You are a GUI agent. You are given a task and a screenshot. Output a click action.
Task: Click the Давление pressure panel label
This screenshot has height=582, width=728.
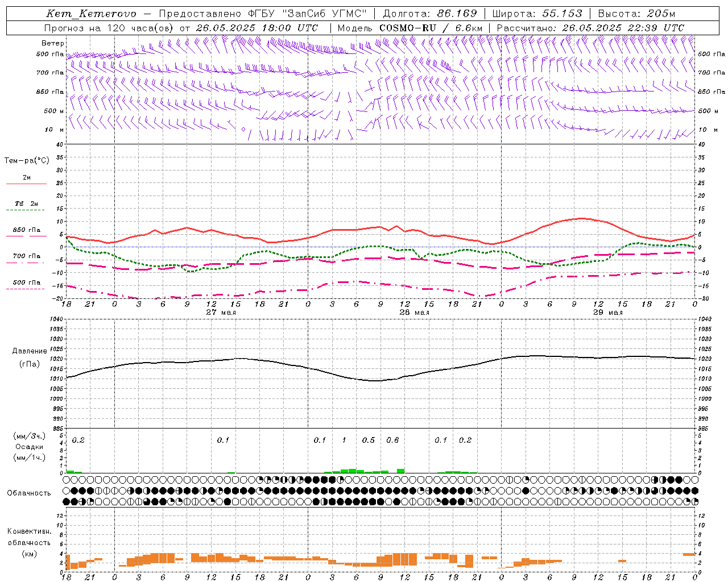29,351
